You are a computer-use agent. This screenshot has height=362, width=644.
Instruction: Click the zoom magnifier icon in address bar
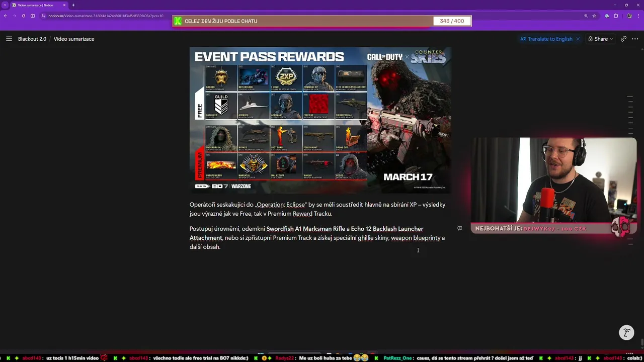tap(586, 16)
